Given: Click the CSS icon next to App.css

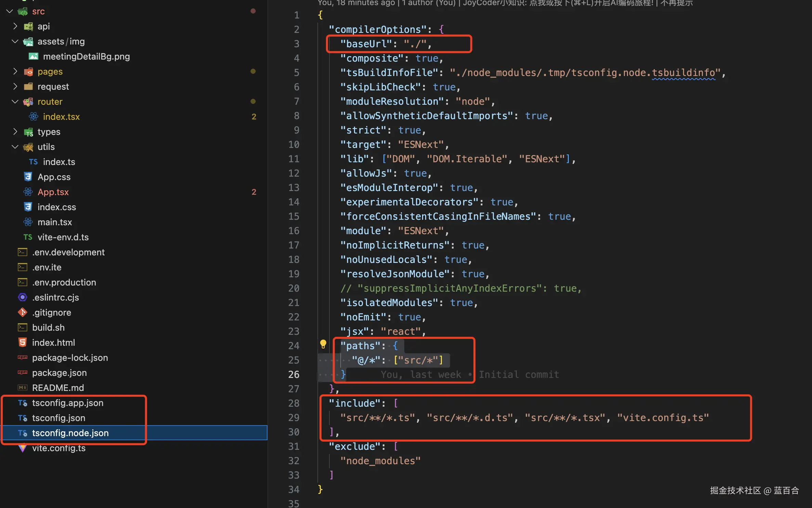Looking at the screenshot, I should click(x=28, y=177).
